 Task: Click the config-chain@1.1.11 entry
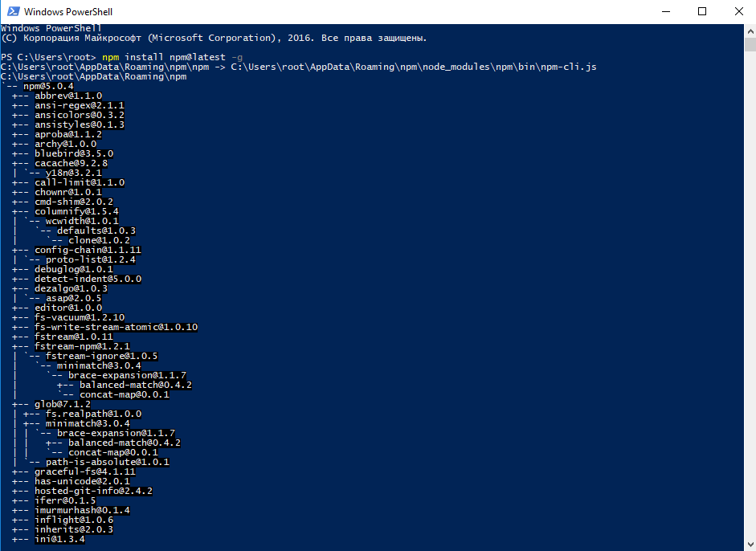(x=88, y=250)
